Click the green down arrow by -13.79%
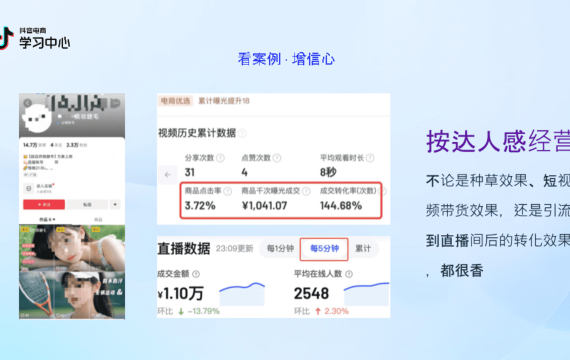 tap(181, 312)
